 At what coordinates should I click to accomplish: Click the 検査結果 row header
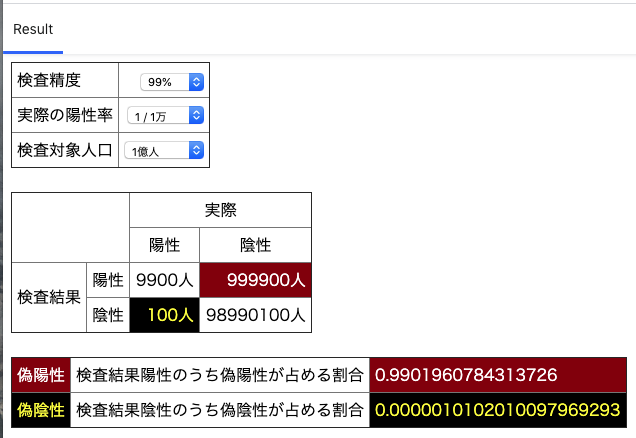pyautogui.click(x=49, y=297)
